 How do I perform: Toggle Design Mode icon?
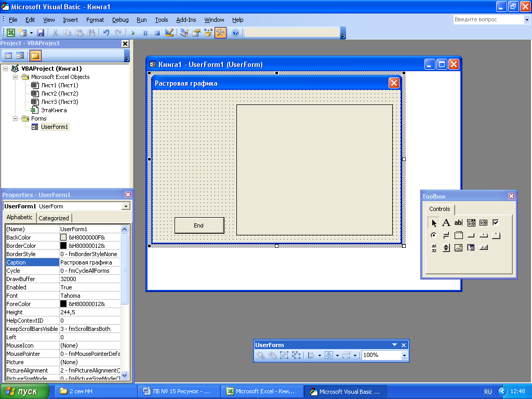tap(169, 33)
